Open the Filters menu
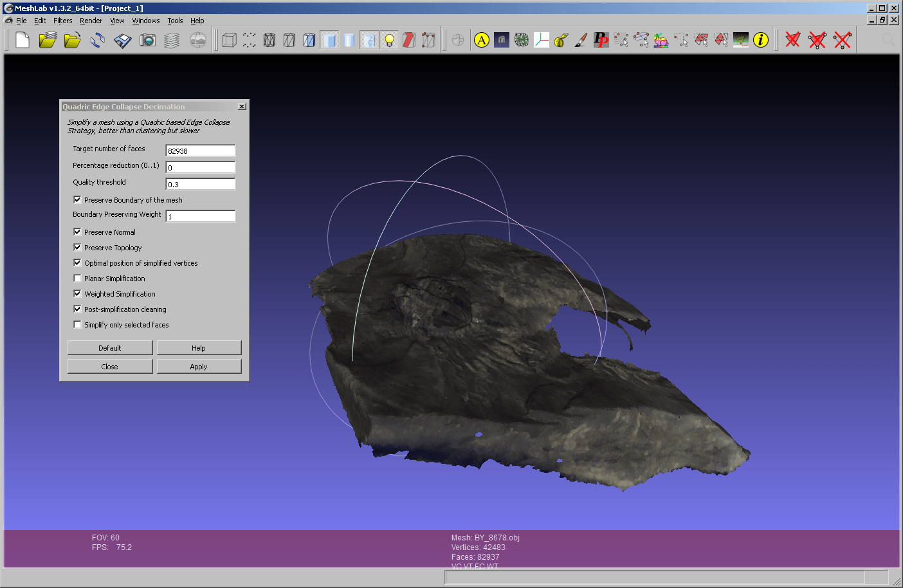This screenshot has height=588, width=903. pyautogui.click(x=62, y=21)
